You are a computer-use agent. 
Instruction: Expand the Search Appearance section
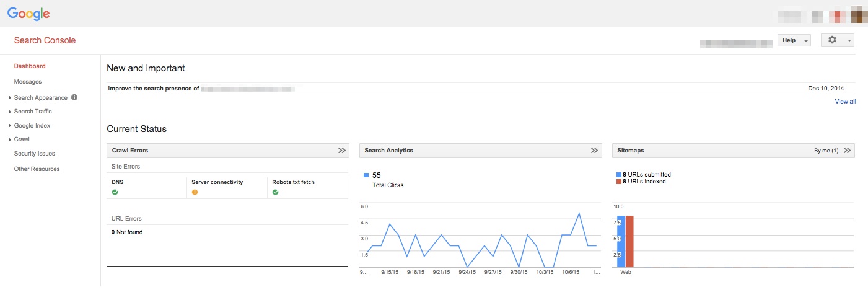[40, 98]
